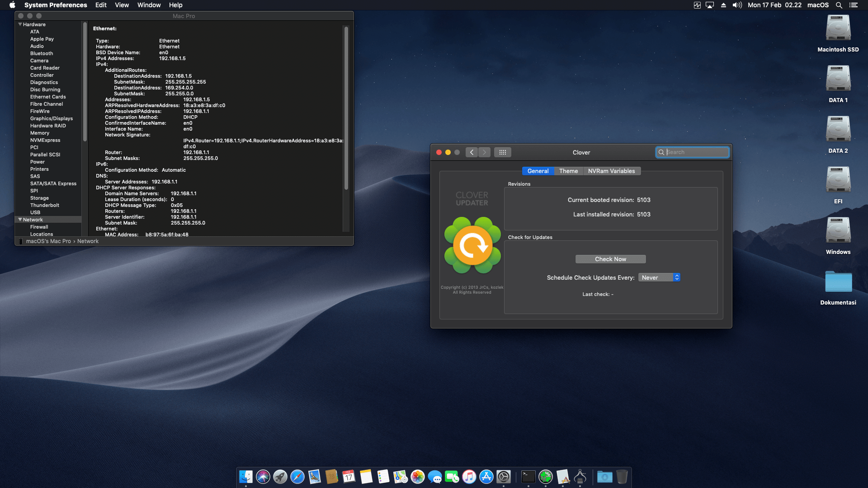Click the Mac Pro sidebar scrollbar
This screenshot has height=488, width=868.
tap(85, 81)
